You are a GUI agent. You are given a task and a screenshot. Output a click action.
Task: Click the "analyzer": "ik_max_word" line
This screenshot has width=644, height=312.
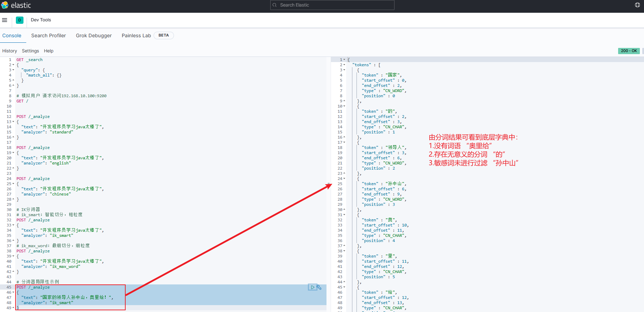tap(51, 266)
